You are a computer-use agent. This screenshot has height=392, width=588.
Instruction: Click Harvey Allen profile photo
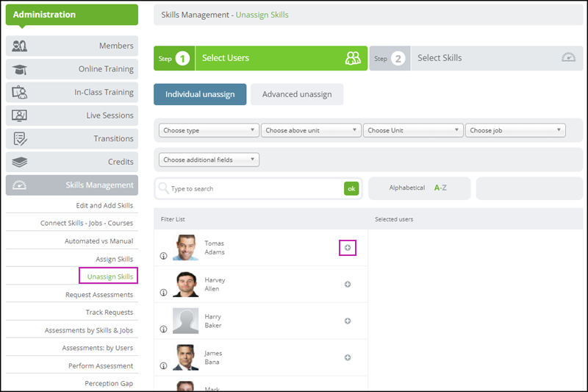point(186,285)
